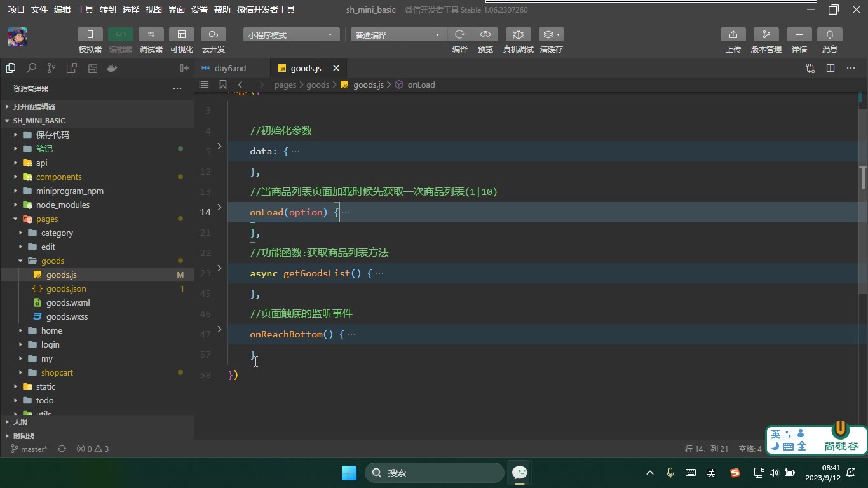Image resolution: width=868 pixels, height=488 pixels.
Task: Open the 工具 menu
Action: tap(85, 10)
